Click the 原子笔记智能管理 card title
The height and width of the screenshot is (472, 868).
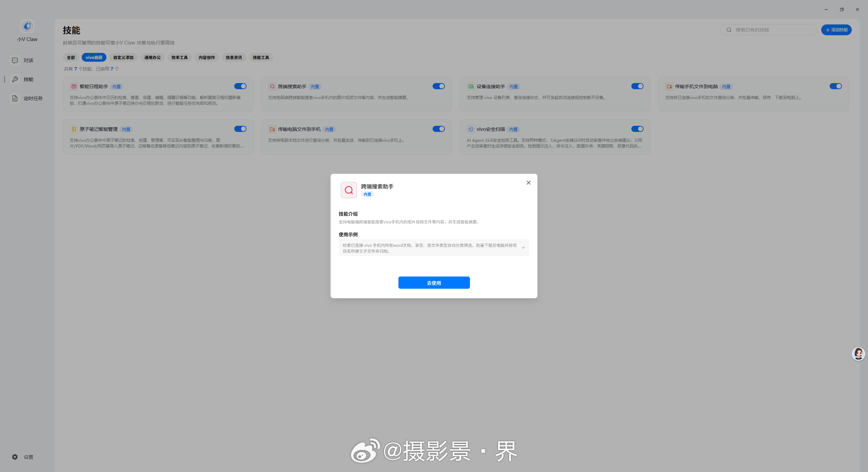click(99, 129)
